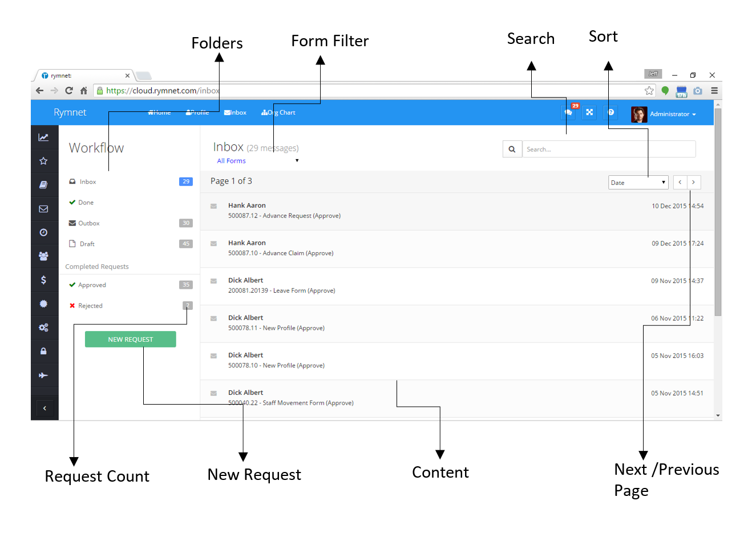Open the help question mark icon

pyautogui.click(x=611, y=112)
